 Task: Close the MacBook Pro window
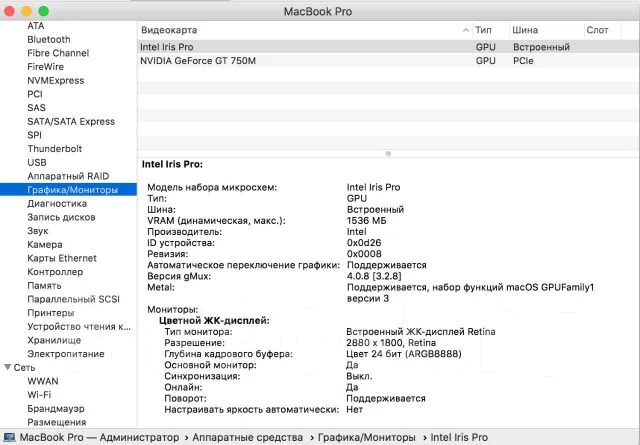tap(9, 11)
